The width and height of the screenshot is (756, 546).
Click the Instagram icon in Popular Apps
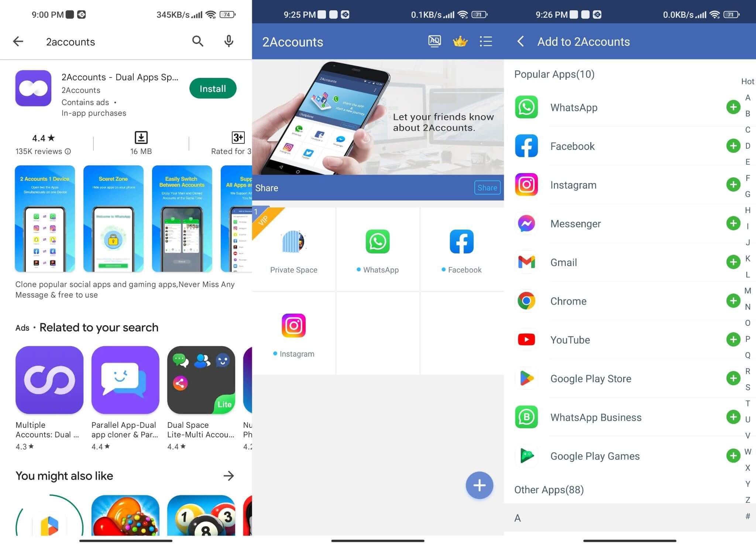coord(526,184)
